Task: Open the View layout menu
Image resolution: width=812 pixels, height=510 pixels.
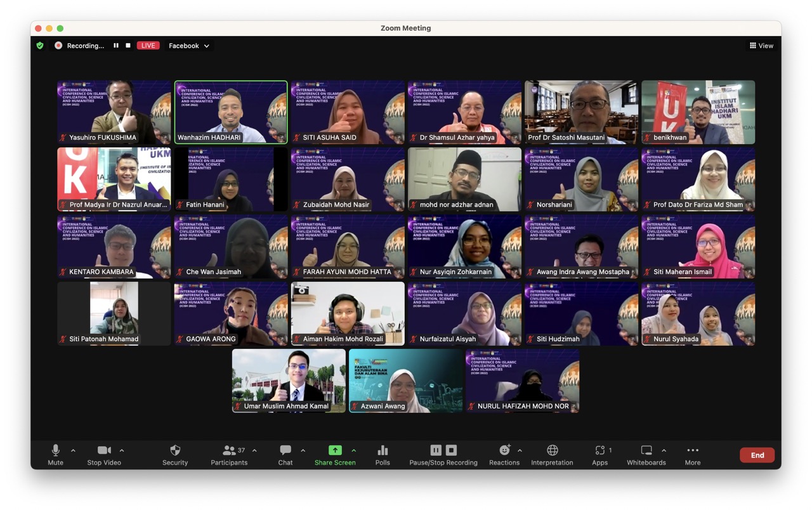Action: (761, 46)
